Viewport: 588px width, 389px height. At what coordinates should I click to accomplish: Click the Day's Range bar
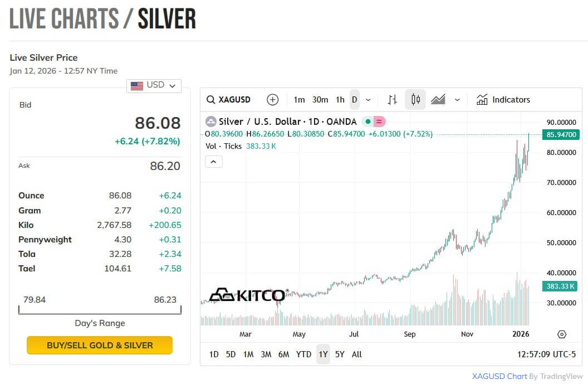(100, 310)
